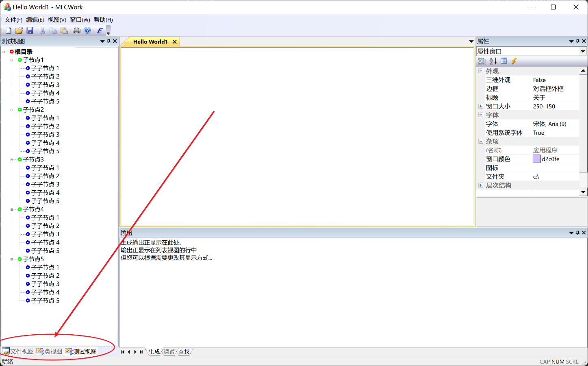Save the document with the floppy disk icon
588x366 pixels.
click(30, 30)
